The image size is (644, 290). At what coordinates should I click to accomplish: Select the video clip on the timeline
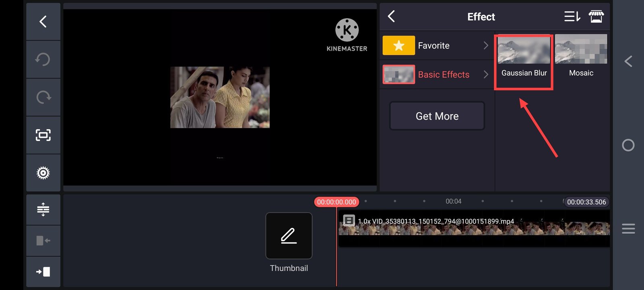pyautogui.click(x=474, y=229)
